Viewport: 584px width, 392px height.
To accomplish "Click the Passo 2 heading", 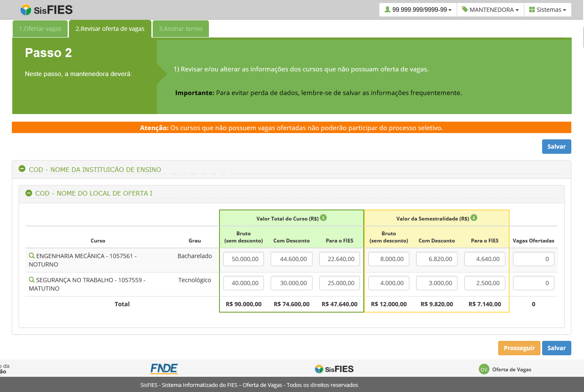I will 48,53.
